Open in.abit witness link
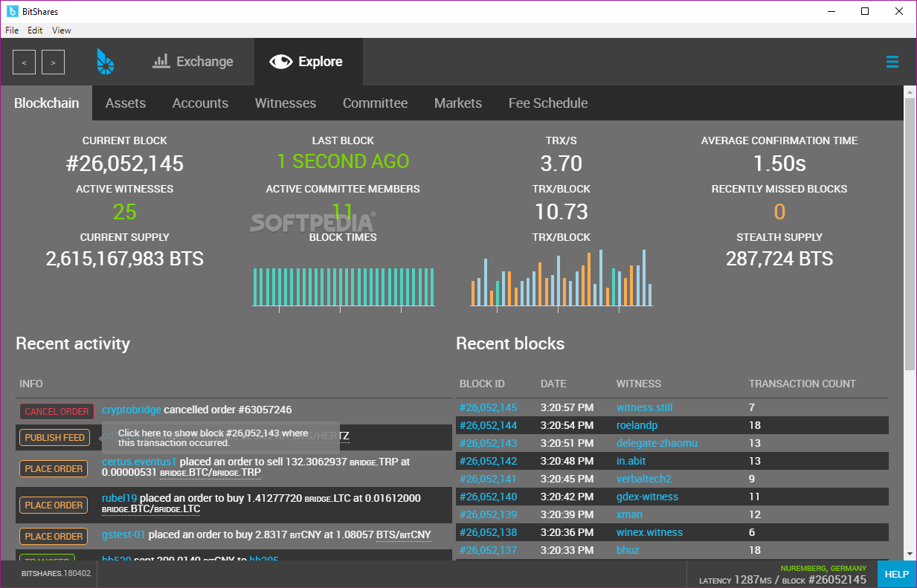917x588 pixels. 631,461
